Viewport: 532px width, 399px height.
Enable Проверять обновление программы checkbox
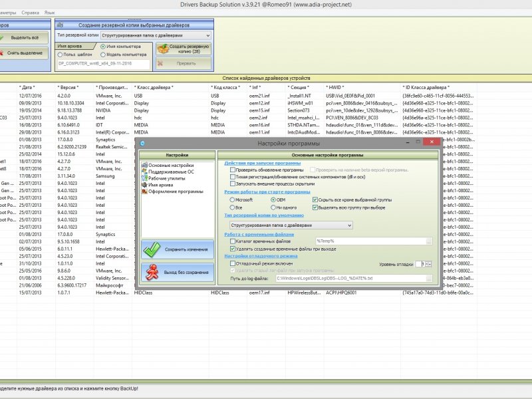coord(232,170)
